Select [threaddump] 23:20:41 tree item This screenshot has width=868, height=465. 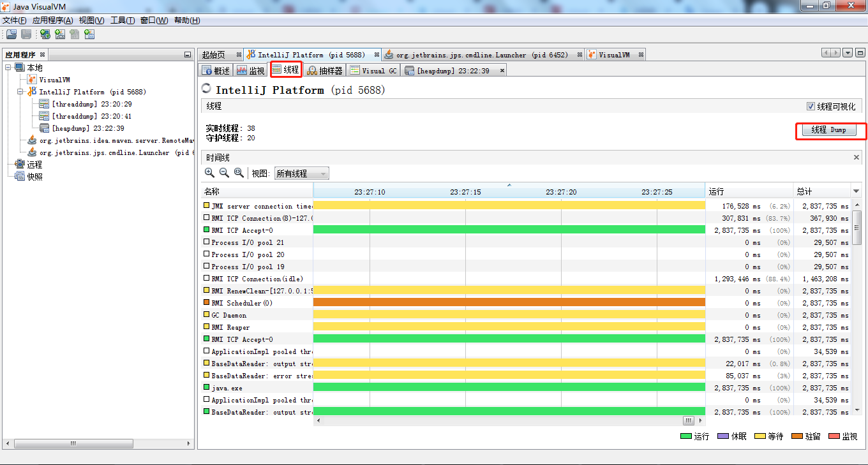pos(91,116)
